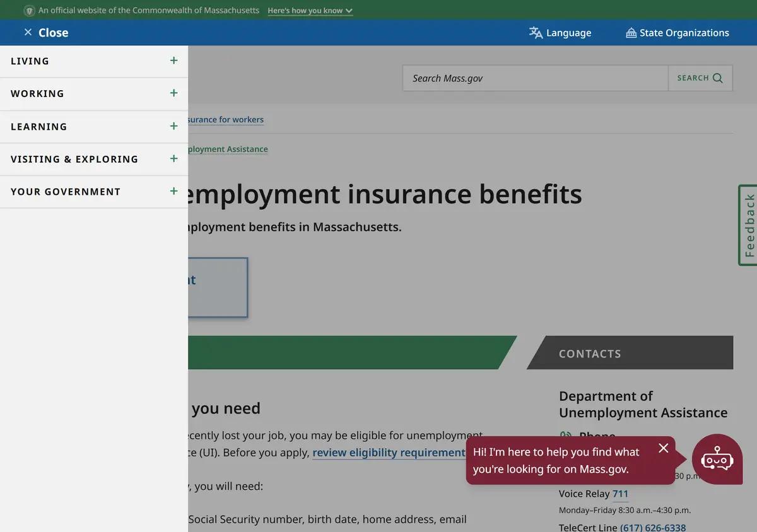Select VISITING & EXPLORING menu item

[94, 159]
